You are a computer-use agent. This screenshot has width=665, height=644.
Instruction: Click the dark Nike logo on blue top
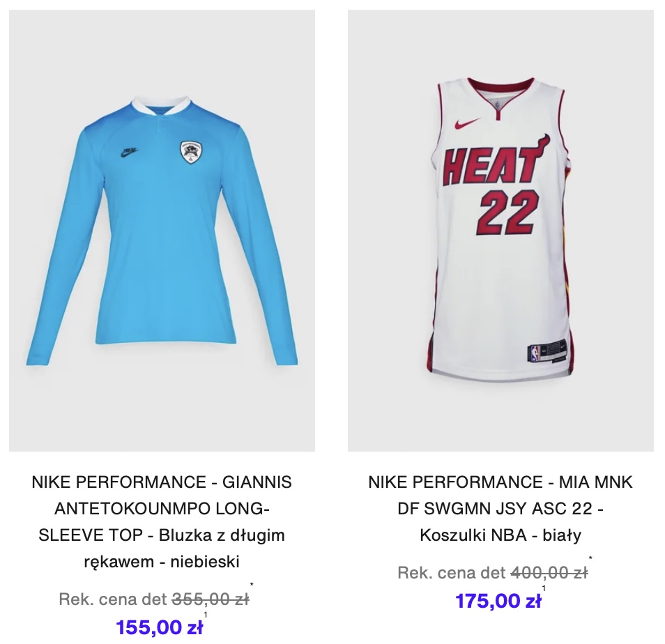tap(129, 153)
